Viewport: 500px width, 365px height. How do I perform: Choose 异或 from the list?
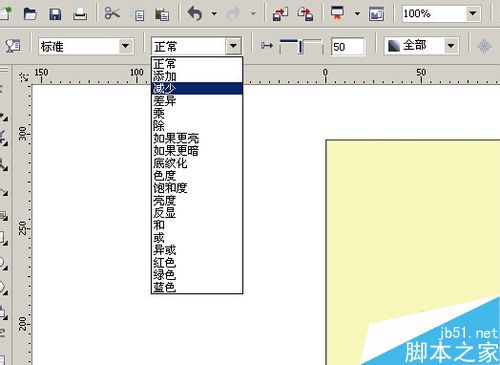tap(197, 250)
